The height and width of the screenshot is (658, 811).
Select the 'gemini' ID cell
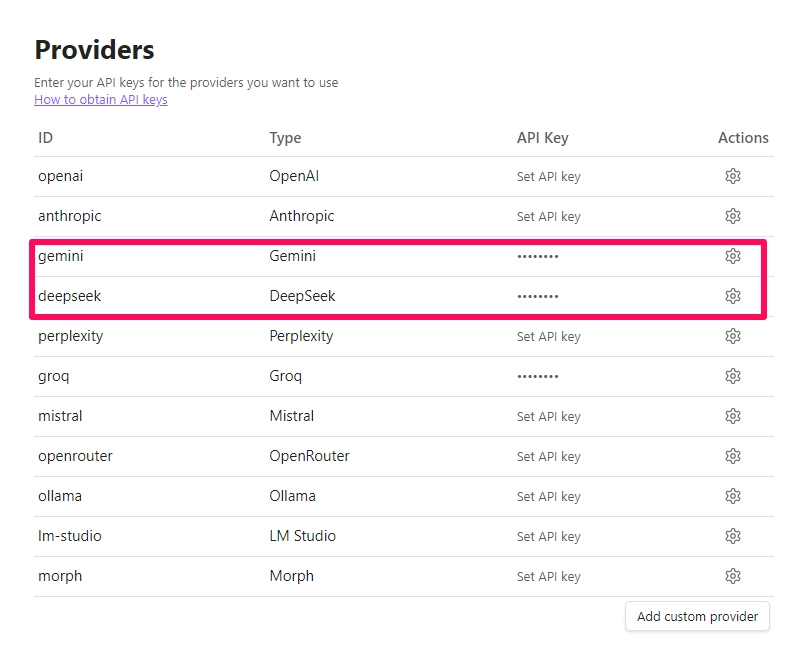tap(61, 256)
